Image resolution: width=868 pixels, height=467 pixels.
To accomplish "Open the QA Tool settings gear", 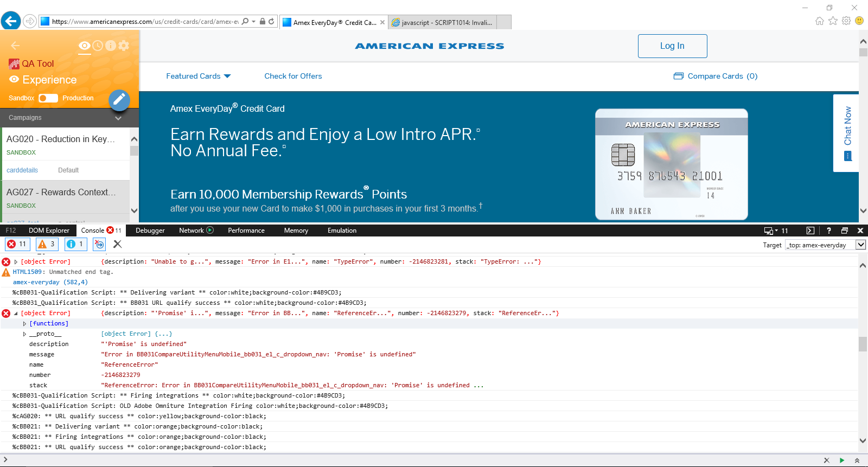I will pyautogui.click(x=124, y=46).
